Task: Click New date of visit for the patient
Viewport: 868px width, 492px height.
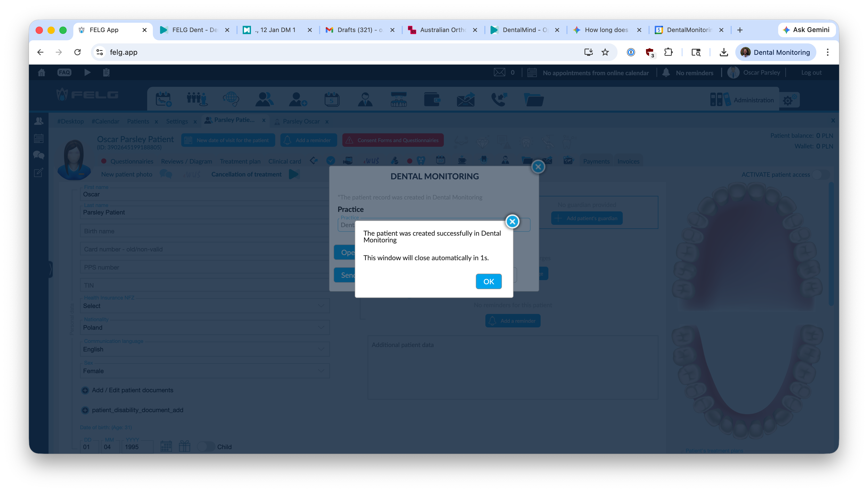Action: [228, 140]
